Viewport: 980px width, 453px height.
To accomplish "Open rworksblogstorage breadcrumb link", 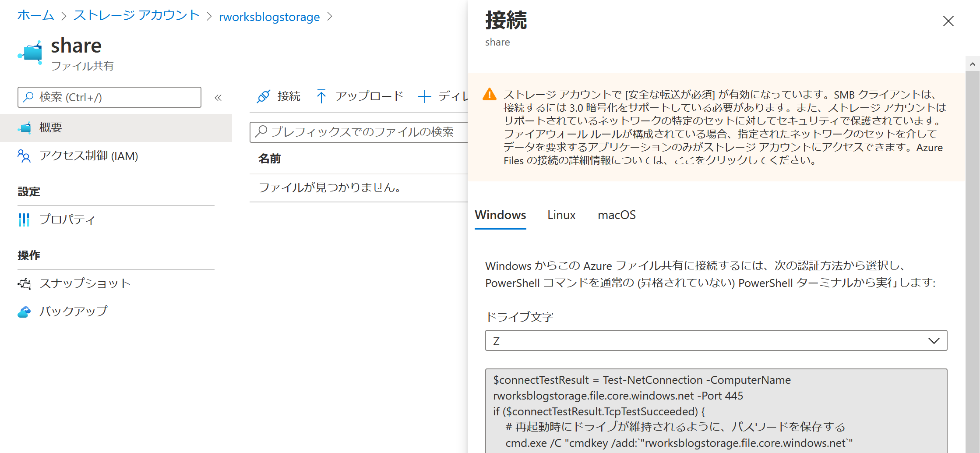I will point(269,17).
